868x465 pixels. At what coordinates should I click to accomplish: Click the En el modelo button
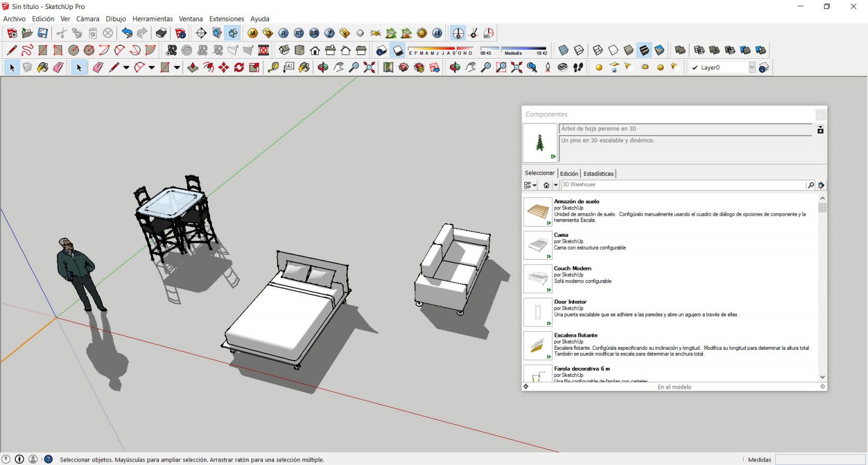[x=674, y=387]
